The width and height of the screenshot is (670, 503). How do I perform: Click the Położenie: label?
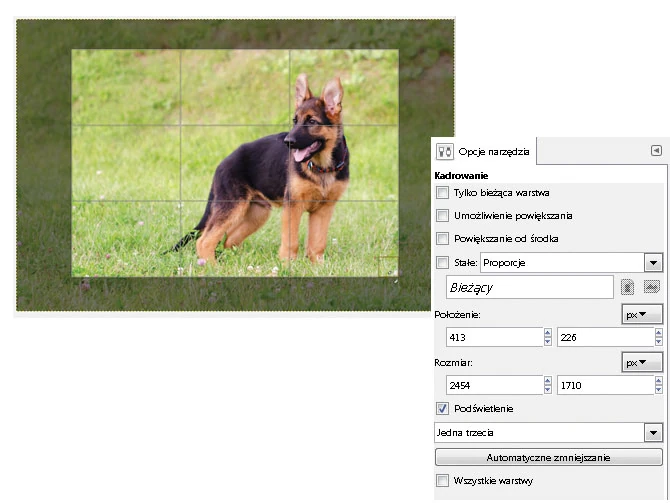[457, 315]
